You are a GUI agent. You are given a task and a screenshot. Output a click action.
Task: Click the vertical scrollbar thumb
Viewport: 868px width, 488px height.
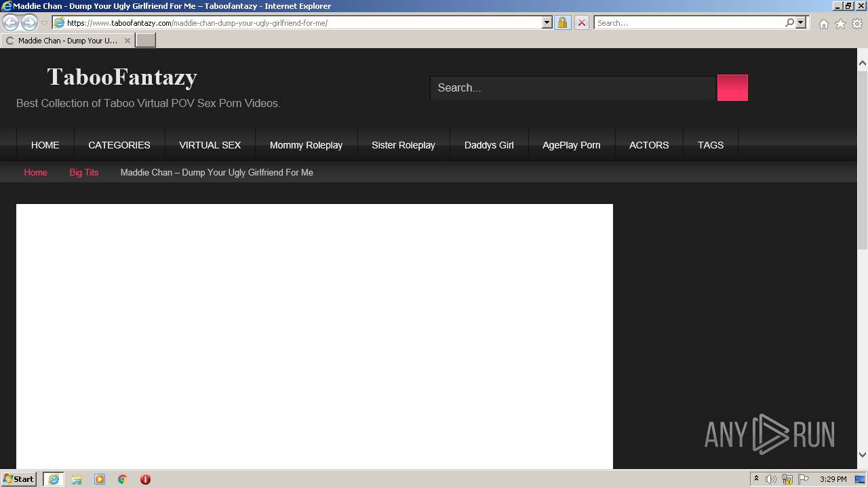[x=863, y=159]
